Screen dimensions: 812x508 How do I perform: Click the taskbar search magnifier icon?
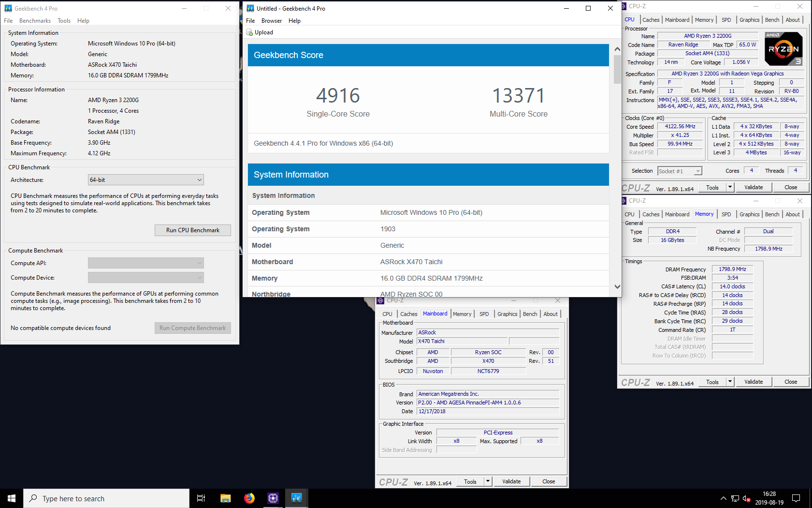pos(33,498)
